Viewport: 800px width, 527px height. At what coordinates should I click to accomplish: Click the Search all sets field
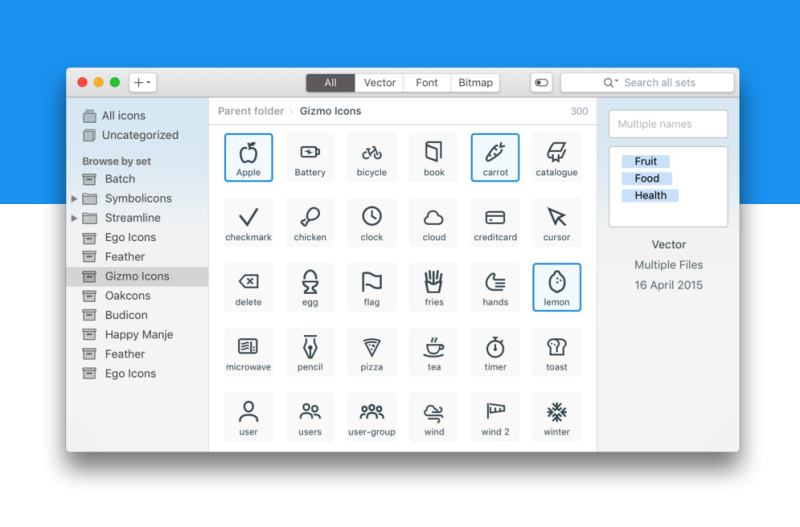(650, 83)
